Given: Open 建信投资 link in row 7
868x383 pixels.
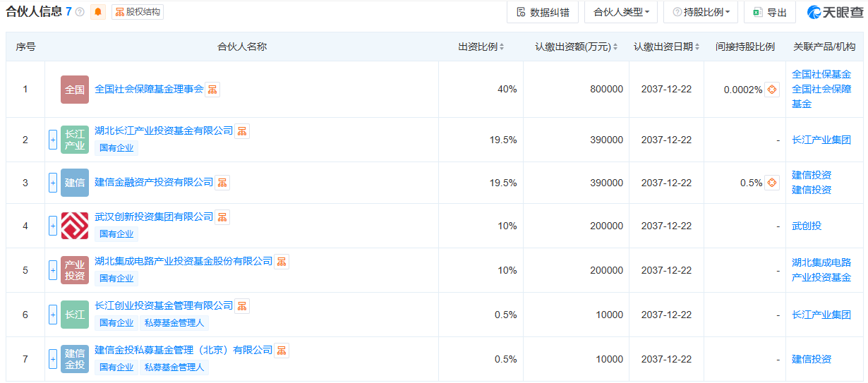Looking at the screenshot, I should 812,359.
